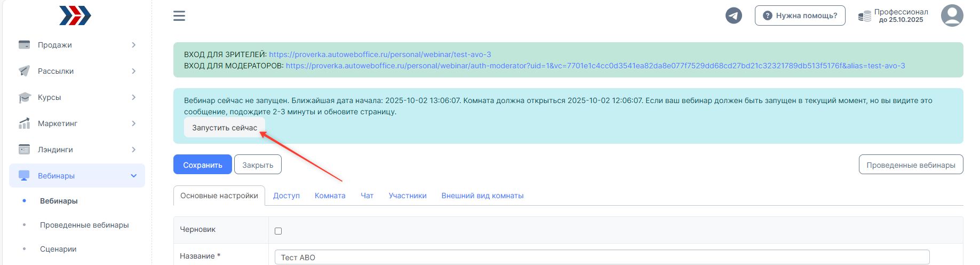Click the hamburger menu icon
The height and width of the screenshot is (265, 980).
coord(179,16)
